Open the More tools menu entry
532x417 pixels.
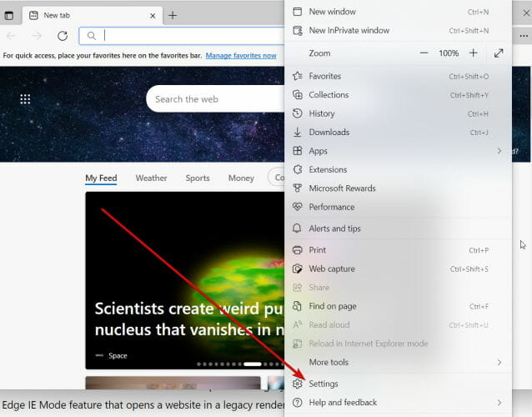coord(398,362)
